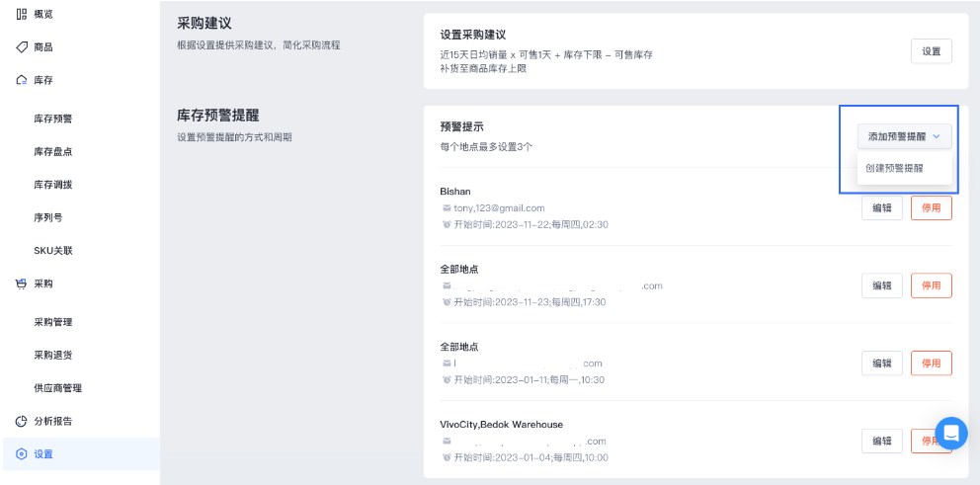
Task: Click alarm clock icon on 2023-01-04 schedule
Action: pos(447,457)
